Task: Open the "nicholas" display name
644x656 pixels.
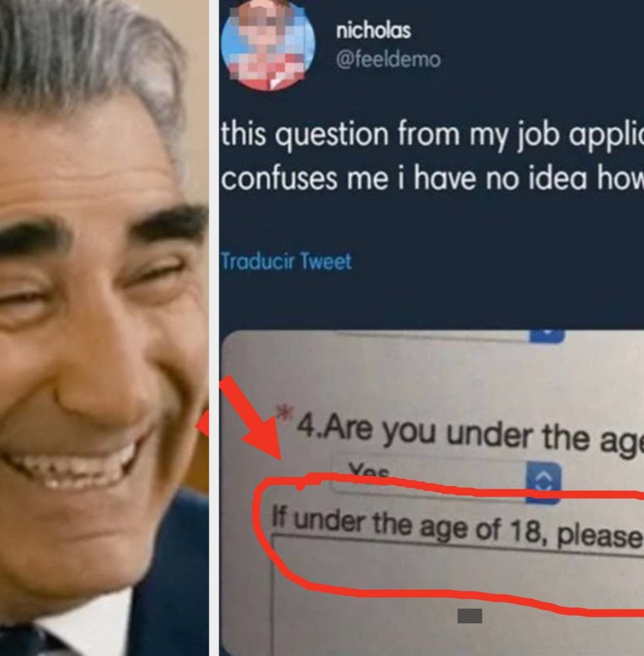Action: click(373, 31)
